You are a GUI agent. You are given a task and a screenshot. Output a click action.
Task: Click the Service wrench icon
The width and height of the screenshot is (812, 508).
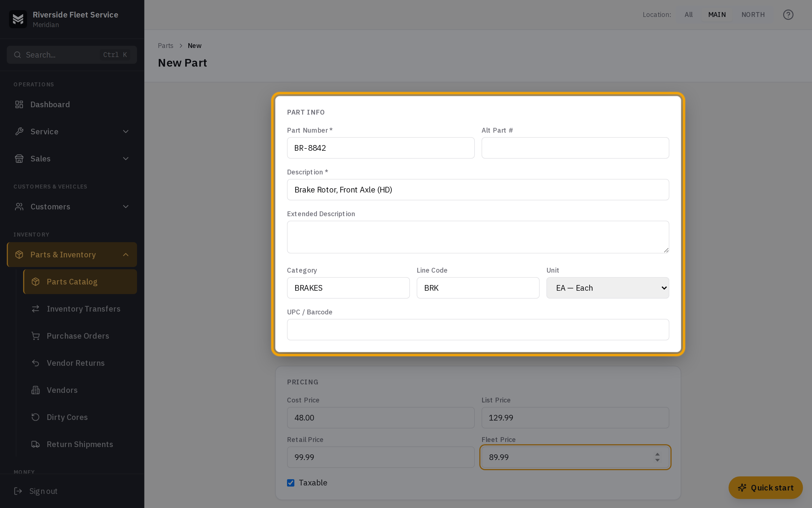[19, 131]
